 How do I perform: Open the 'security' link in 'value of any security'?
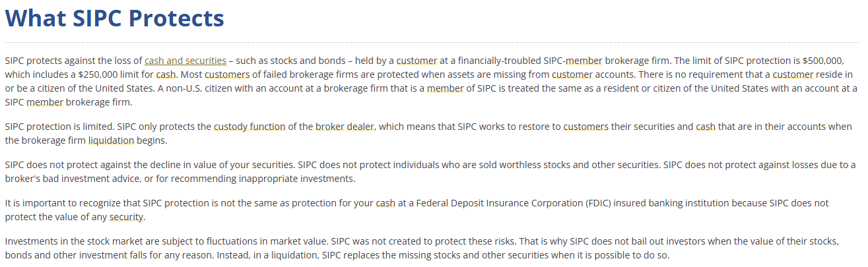tap(126, 217)
